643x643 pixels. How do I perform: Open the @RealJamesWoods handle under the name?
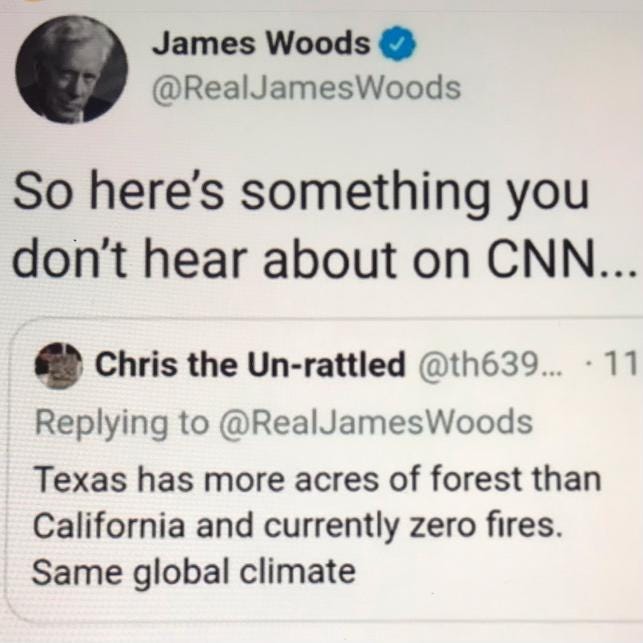tap(306, 88)
